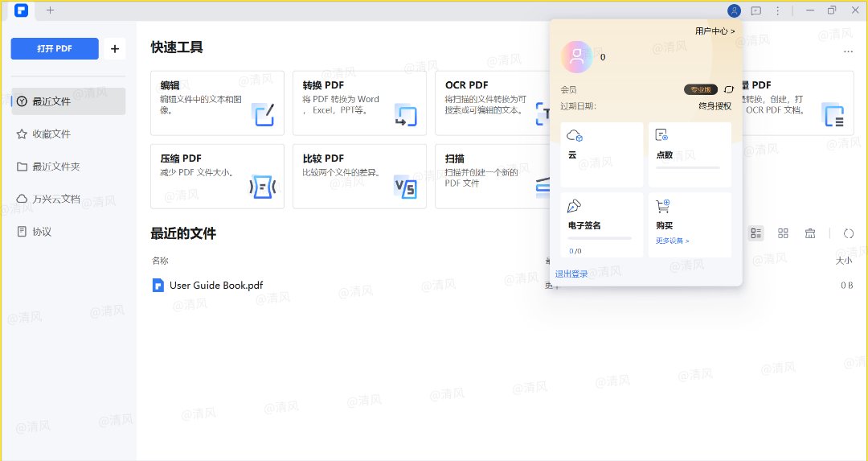868x461 pixels.
Task: Click the 退出登录 logout link
Action: click(571, 274)
